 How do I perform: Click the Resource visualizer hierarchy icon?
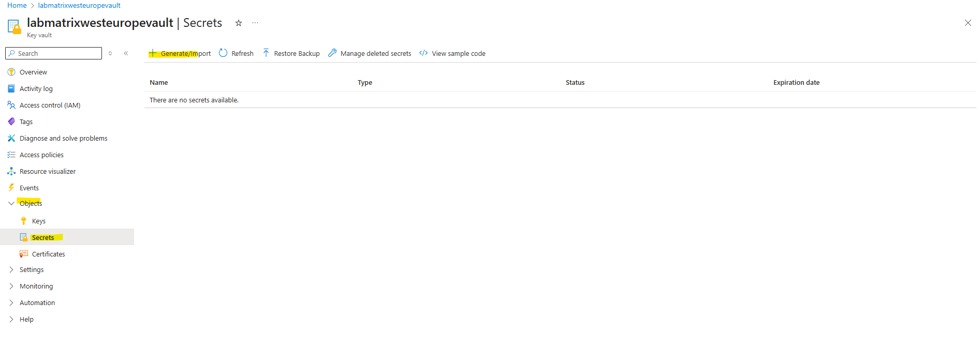coord(11,171)
